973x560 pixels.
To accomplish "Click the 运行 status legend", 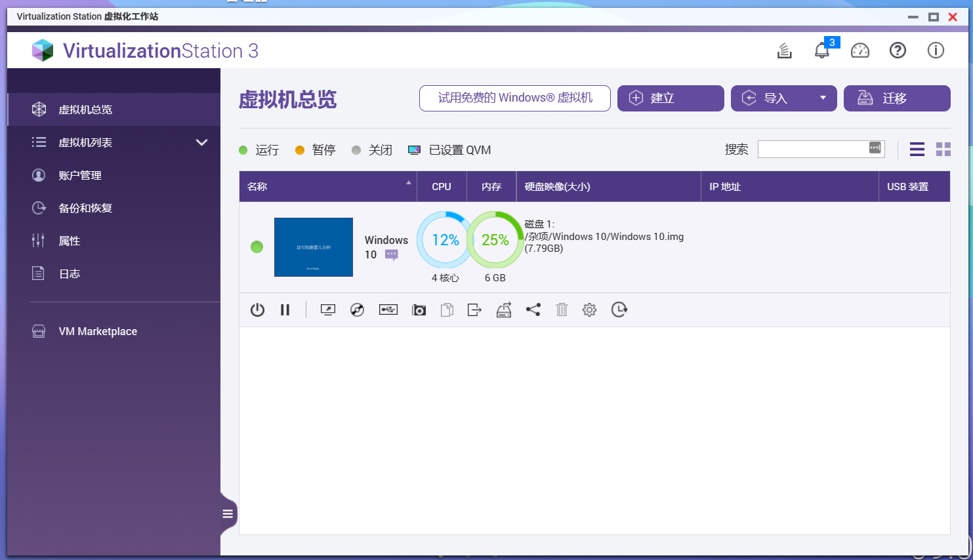I will pyautogui.click(x=259, y=150).
